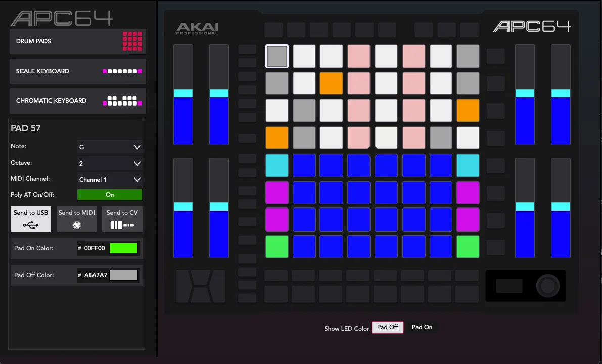
Task: Toggle the Poly AT On button
Action: [x=109, y=195]
